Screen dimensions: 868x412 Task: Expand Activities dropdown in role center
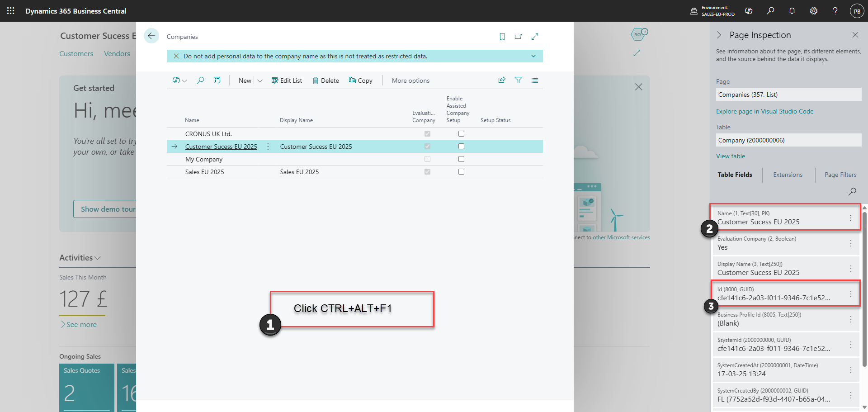(x=80, y=257)
